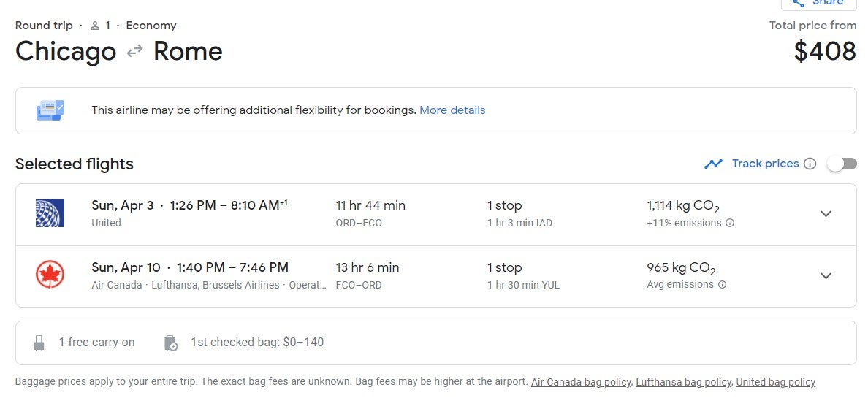This screenshot has height=401, width=868.
Task: Click the emissions info icon for United flight
Action: point(730,224)
